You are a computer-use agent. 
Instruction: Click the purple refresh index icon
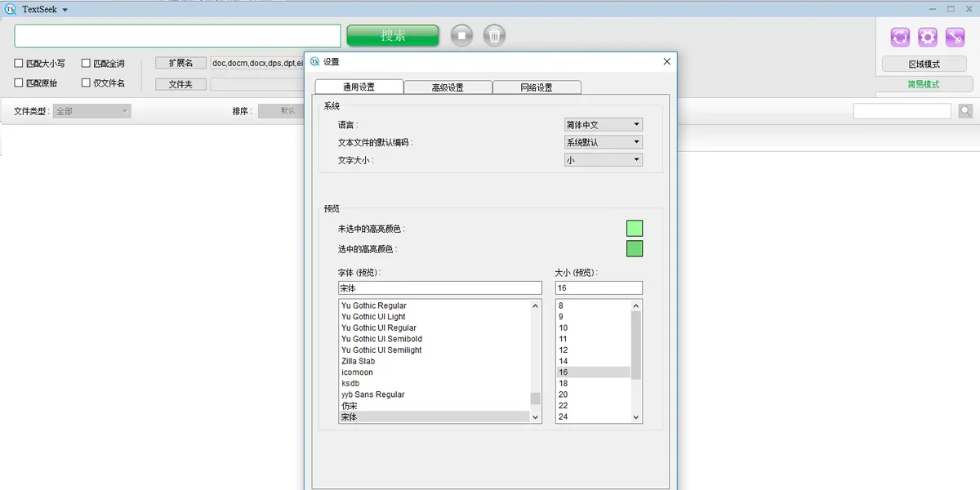click(900, 37)
